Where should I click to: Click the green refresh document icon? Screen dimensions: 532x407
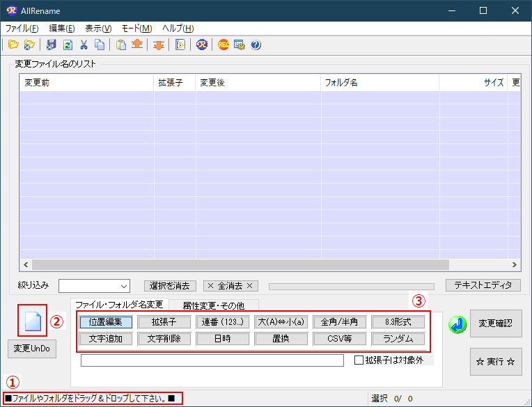[68, 45]
